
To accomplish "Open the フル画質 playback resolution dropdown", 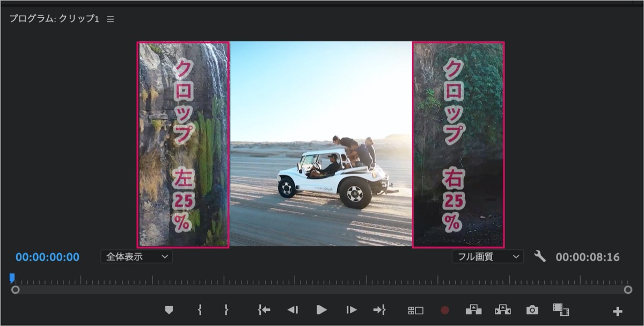I will tap(487, 257).
